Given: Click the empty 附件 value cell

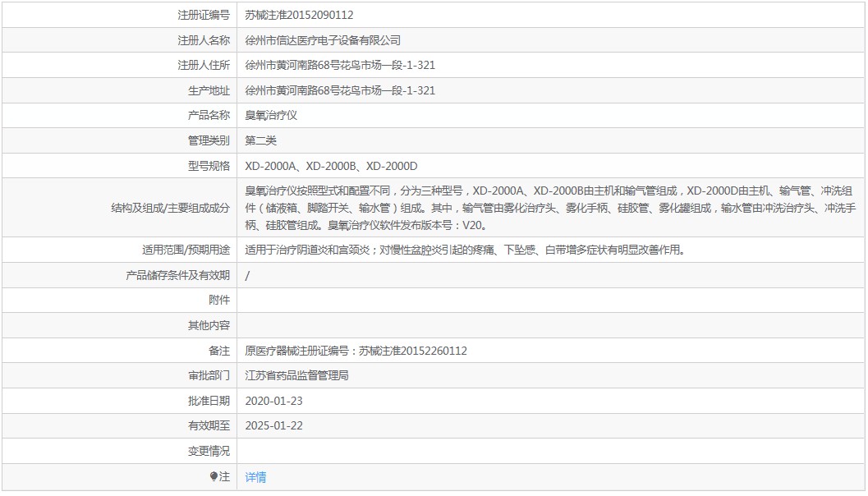Looking at the screenshot, I should 550,301.
